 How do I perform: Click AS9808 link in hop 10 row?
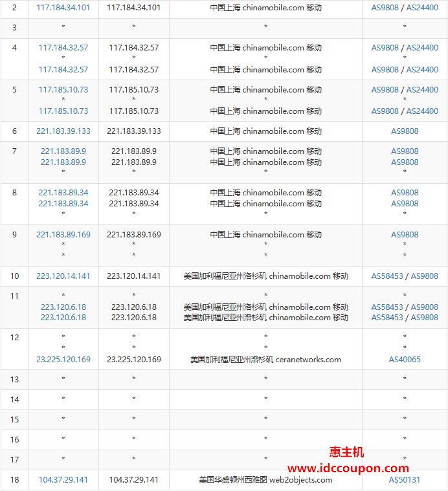click(x=425, y=276)
